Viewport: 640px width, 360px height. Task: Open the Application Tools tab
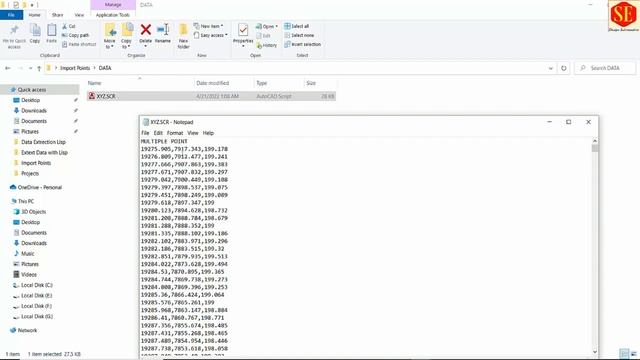pos(113,15)
